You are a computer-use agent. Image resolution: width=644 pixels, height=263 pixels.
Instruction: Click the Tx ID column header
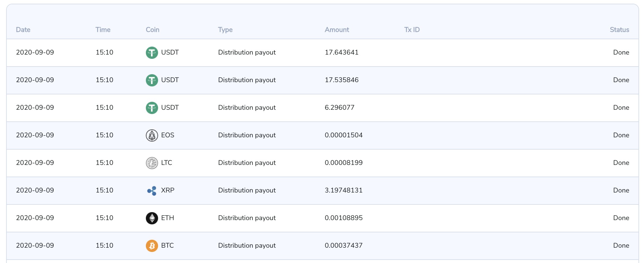[412, 30]
